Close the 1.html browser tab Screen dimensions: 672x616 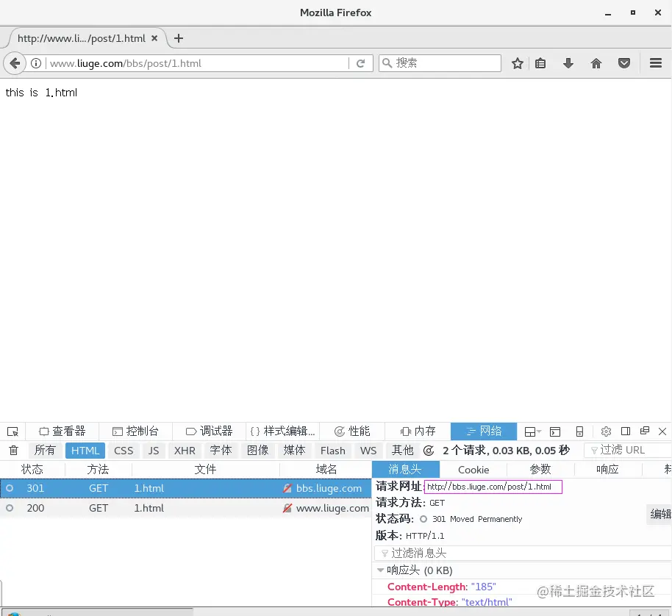pos(154,38)
